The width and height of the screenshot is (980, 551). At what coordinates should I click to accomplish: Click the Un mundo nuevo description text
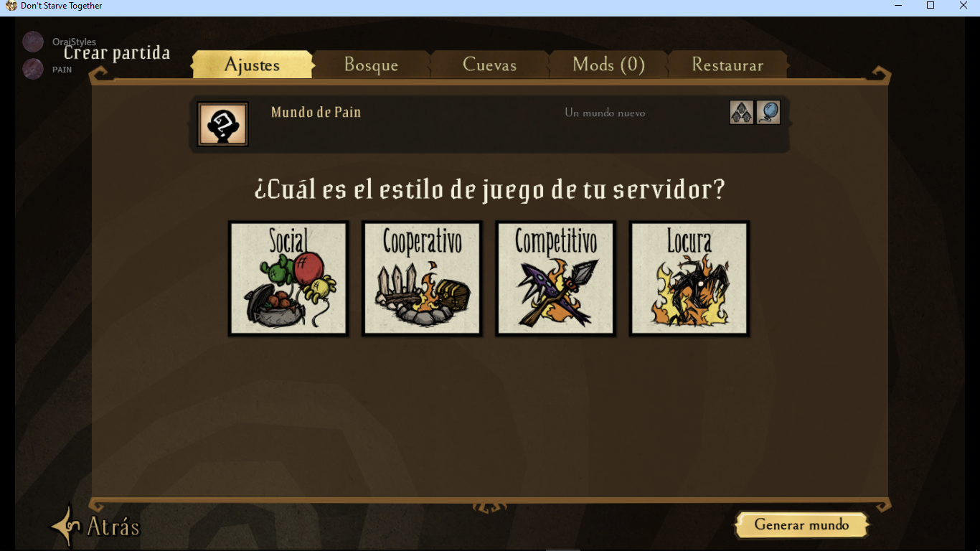click(605, 113)
